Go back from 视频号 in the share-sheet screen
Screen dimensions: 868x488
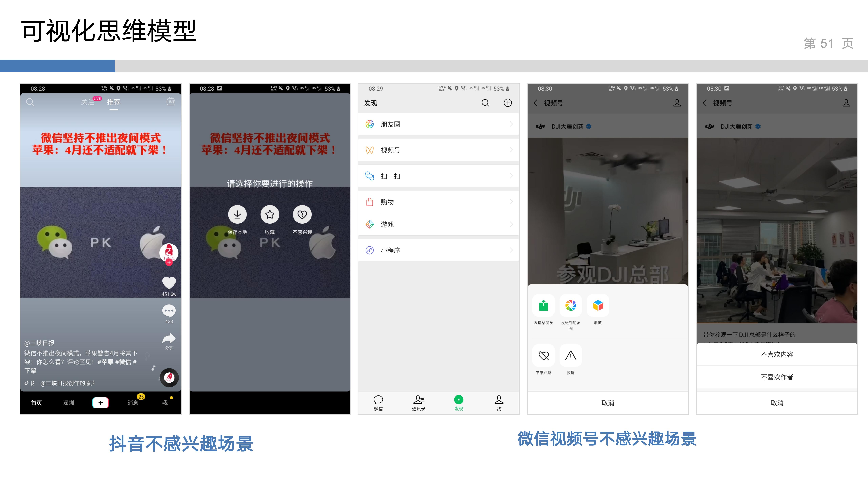[536, 103]
